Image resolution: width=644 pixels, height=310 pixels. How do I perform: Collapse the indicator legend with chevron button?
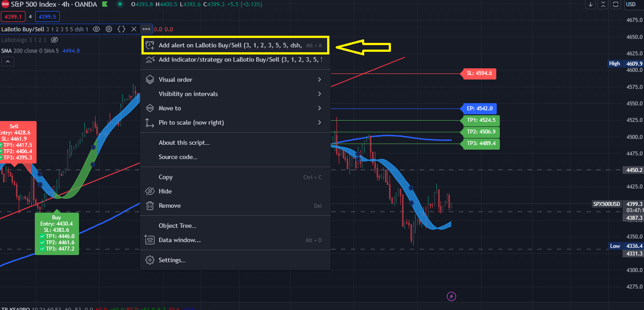(x=8, y=62)
